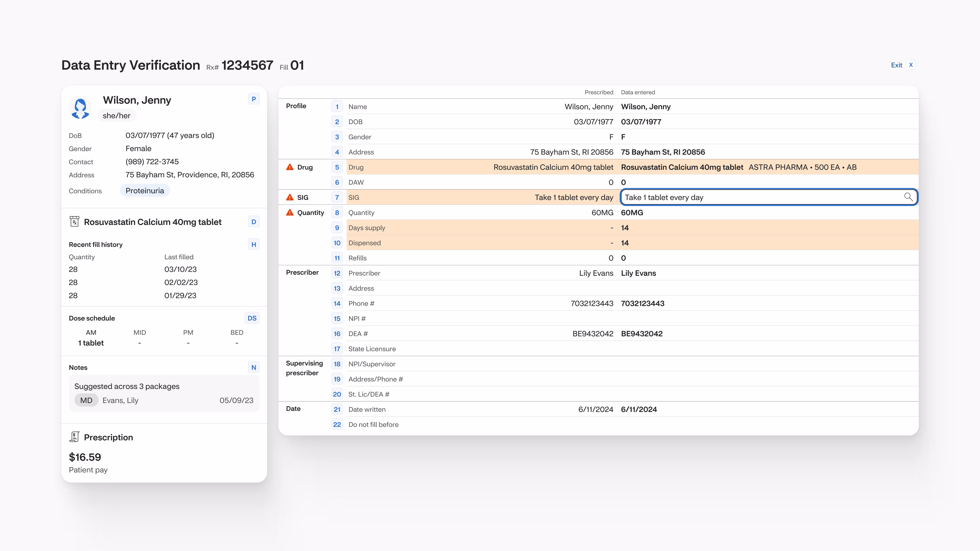
Task: Click the magnifier icon in SIG field
Action: click(908, 197)
